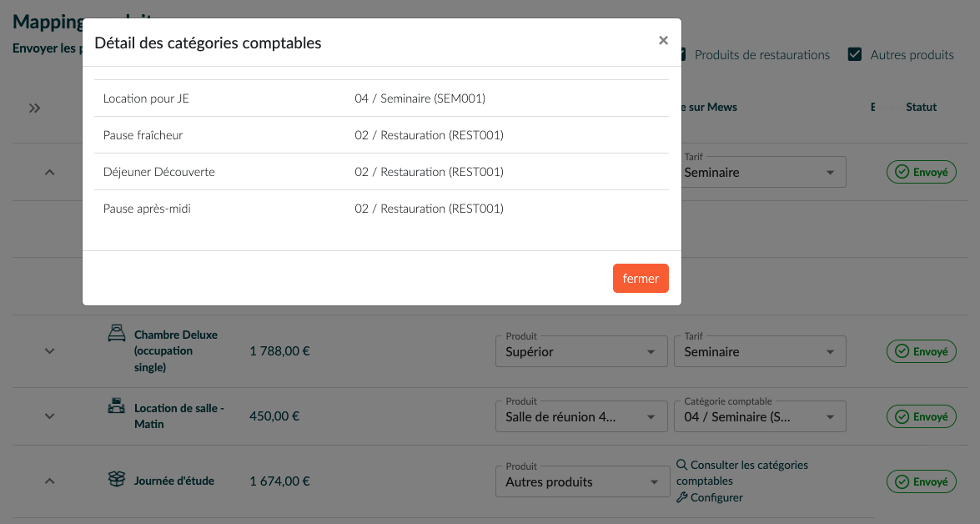980x524 pixels.
Task: Collapse the Journée d'étude row
Action: point(49,481)
